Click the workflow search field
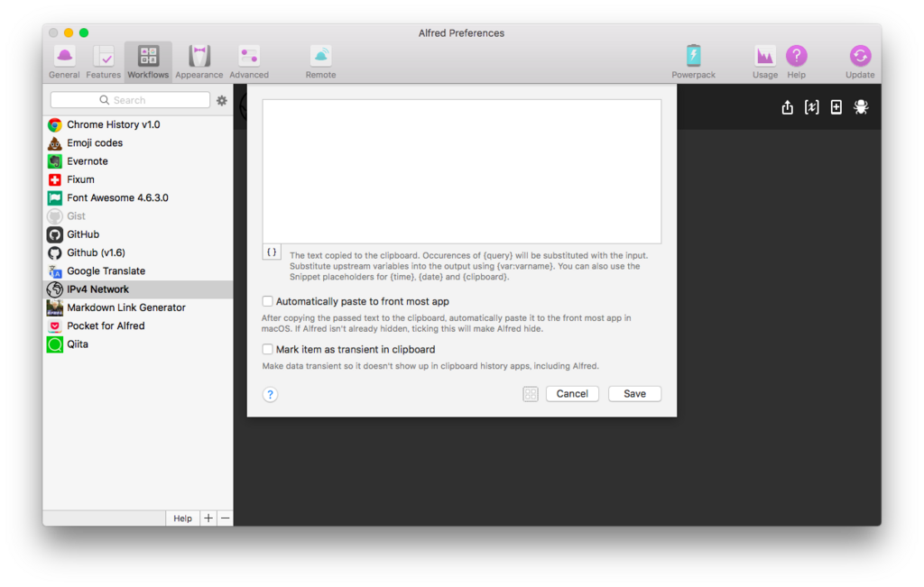The image size is (924, 587). pos(130,100)
